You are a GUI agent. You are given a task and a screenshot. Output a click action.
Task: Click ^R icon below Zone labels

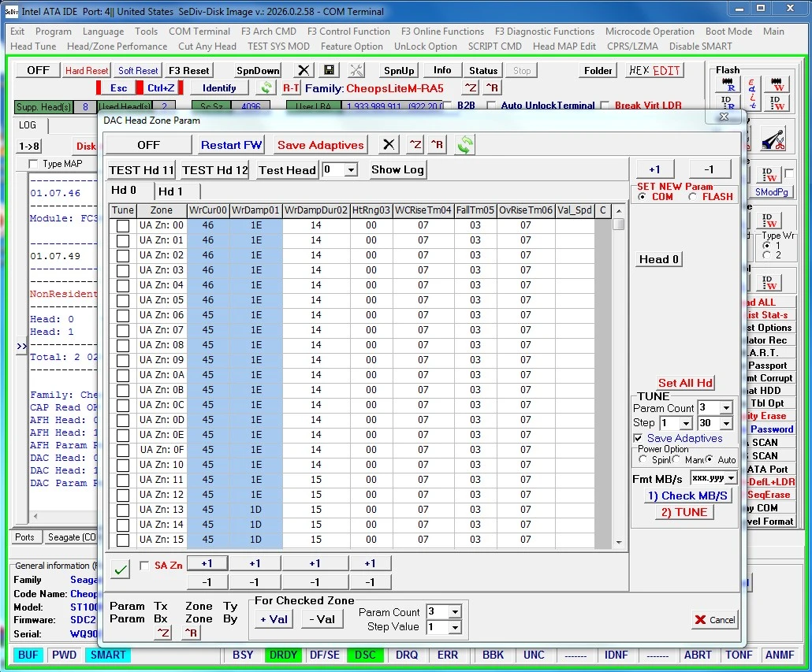(x=191, y=633)
